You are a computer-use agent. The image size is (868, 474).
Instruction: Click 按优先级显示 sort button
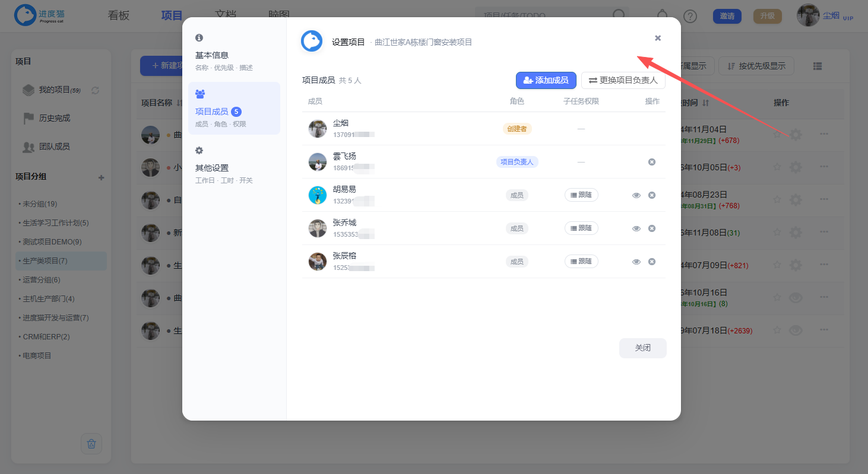[756, 66]
